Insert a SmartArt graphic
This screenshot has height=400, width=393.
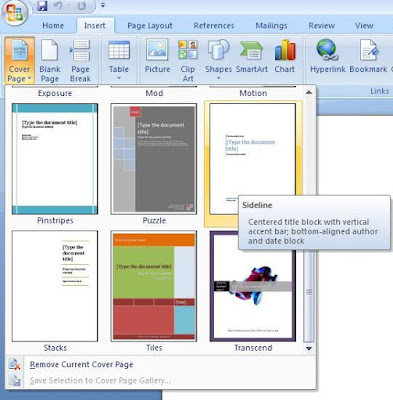click(x=252, y=57)
